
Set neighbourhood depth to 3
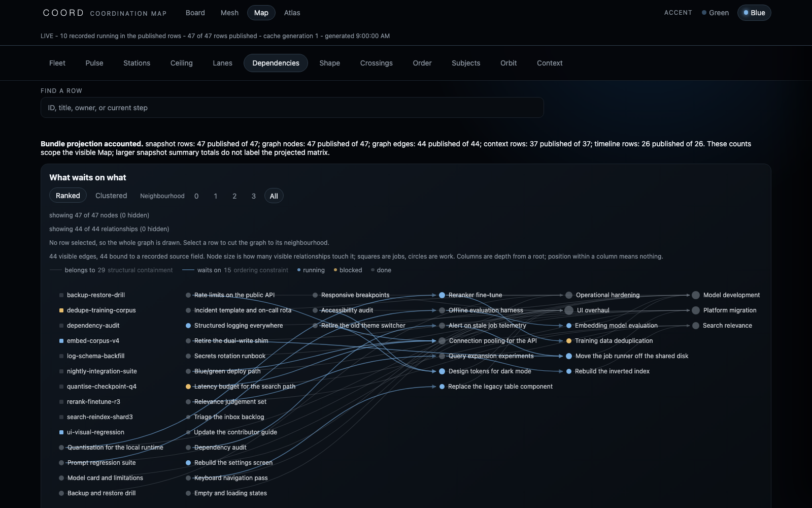[x=254, y=196]
